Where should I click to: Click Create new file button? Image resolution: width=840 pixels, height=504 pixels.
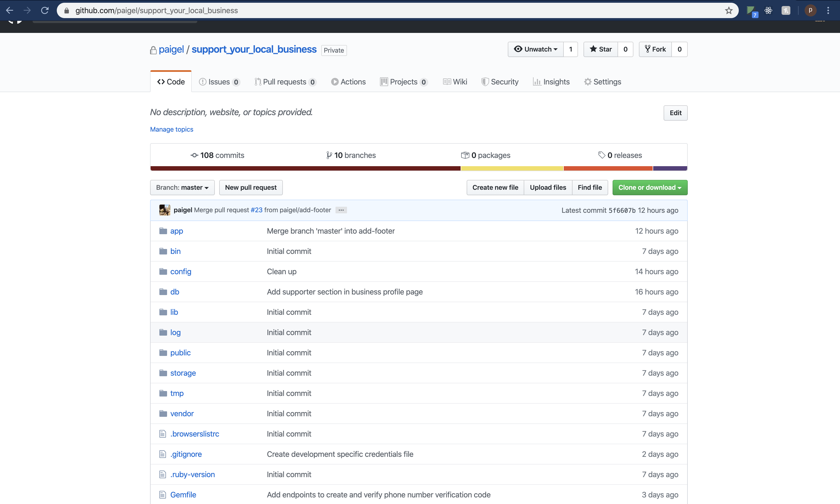(495, 188)
